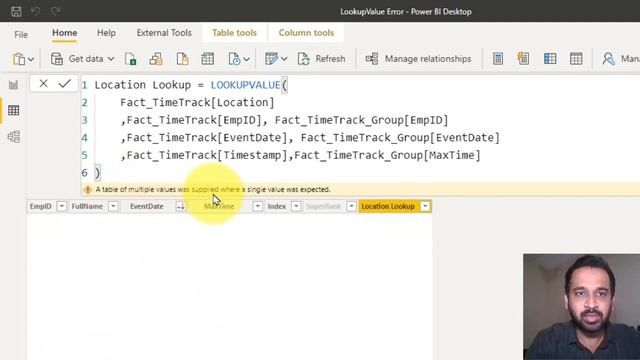Open the EmpID column filter dropdown
This screenshot has width=640, height=360.
pos(61,207)
